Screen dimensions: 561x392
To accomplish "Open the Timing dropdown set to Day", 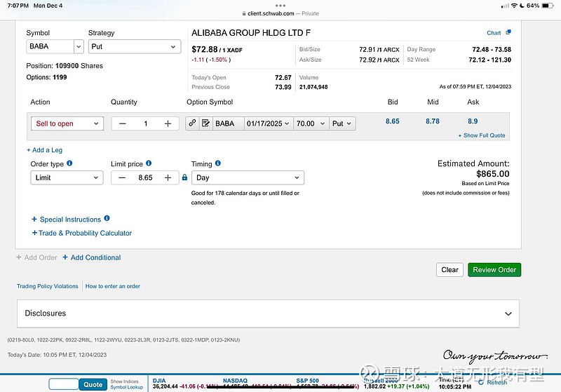I will click(248, 178).
